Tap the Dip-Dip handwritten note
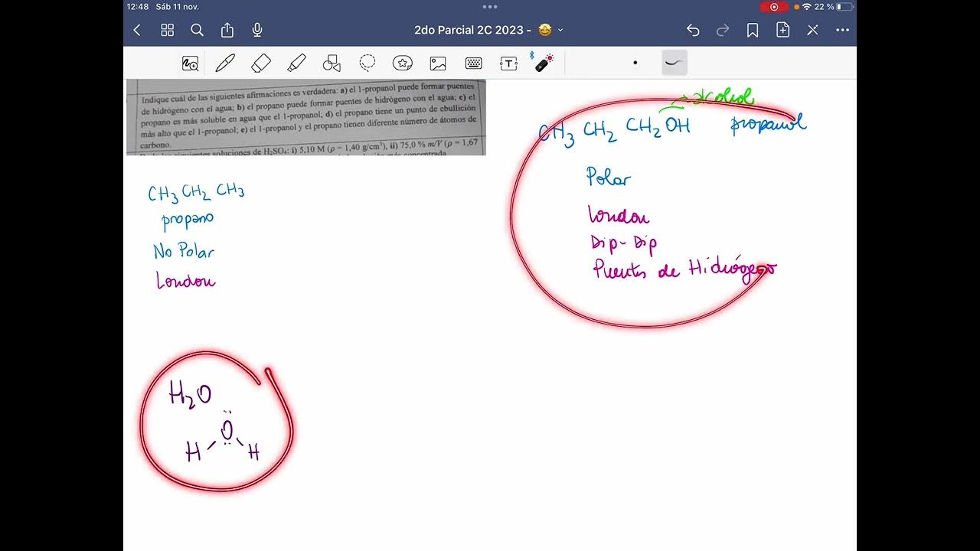The width and height of the screenshot is (980, 551). pyautogui.click(x=624, y=243)
